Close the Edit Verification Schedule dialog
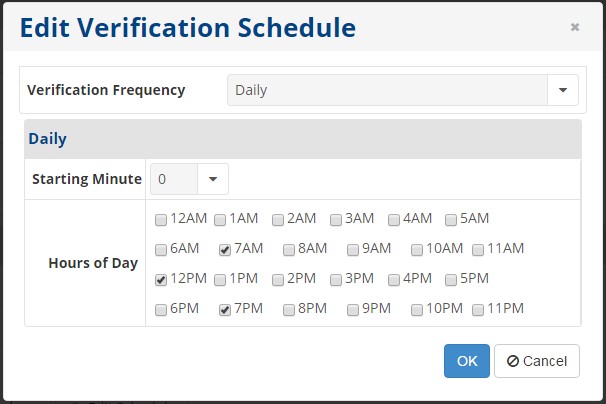This screenshot has height=404, width=606. [575, 27]
